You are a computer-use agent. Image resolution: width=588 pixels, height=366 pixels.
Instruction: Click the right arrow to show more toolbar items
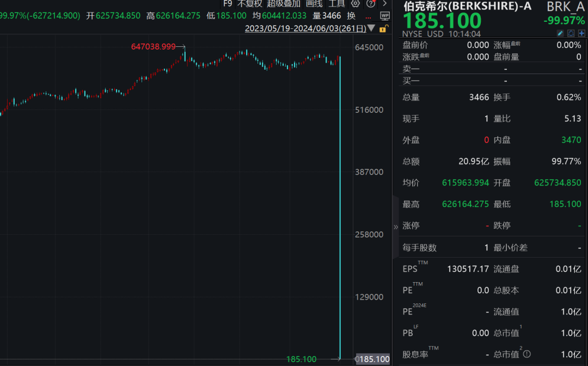click(384, 3)
